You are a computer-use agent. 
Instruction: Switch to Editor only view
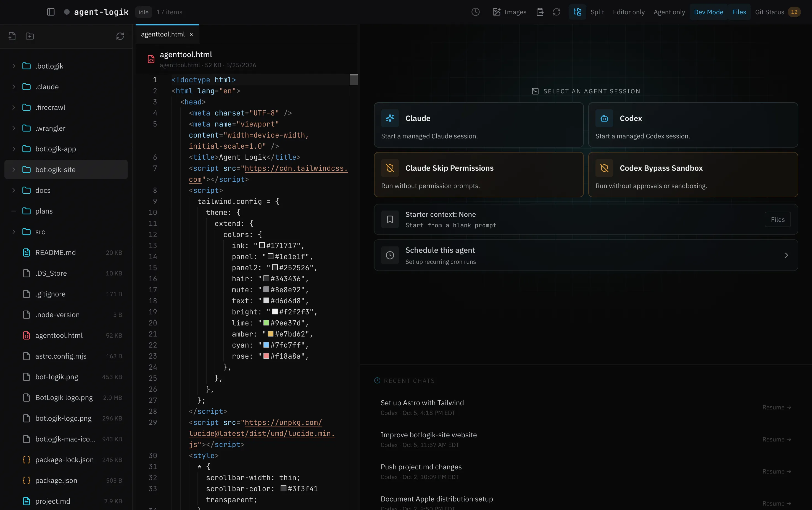point(629,12)
